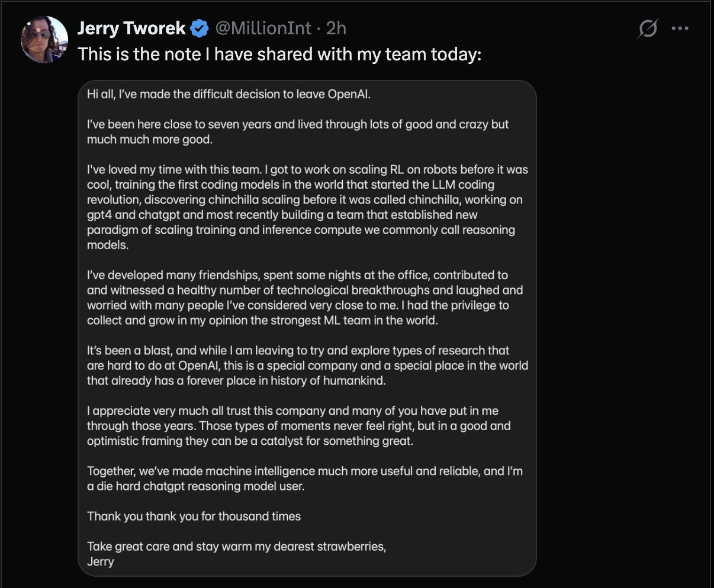This screenshot has height=588, width=714.
Task: Click the "gpt4 and chatgpt" line
Action: coord(282,215)
